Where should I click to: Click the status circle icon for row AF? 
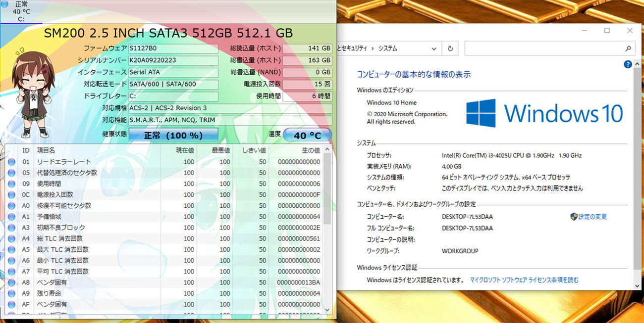11,304
